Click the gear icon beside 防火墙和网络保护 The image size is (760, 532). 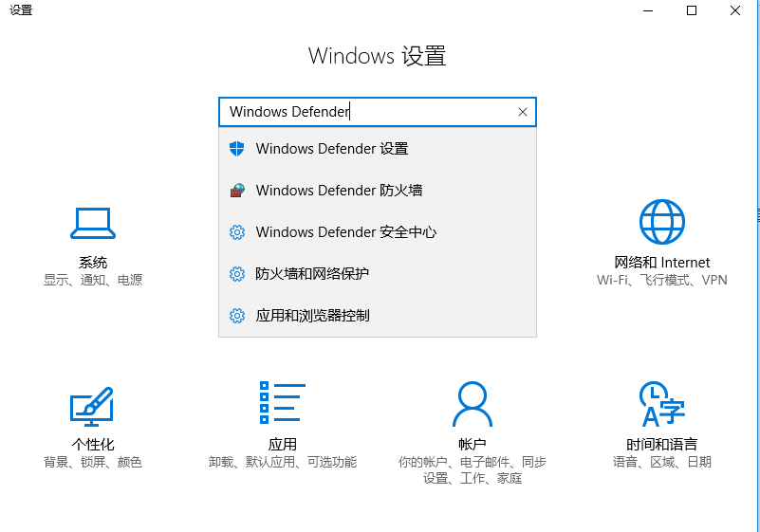pyautogui.click(x=237, y=274)
